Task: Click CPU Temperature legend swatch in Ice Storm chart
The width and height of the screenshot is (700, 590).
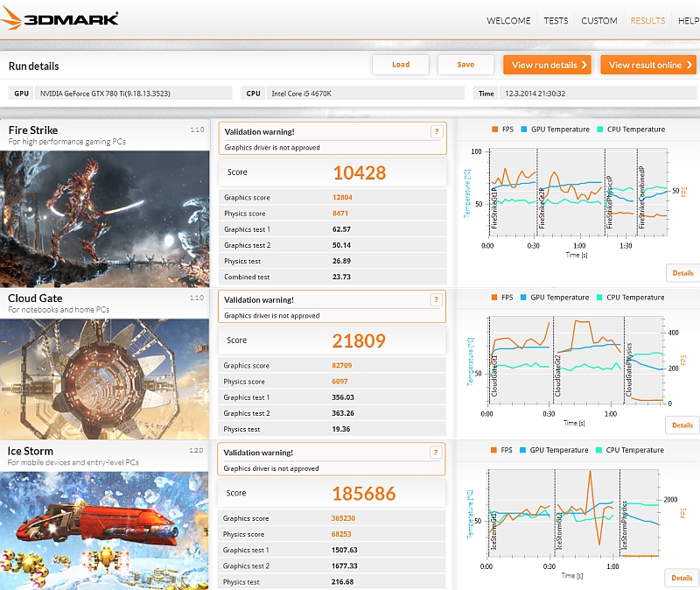Action: pyautogui.click(x=599, y=450)
